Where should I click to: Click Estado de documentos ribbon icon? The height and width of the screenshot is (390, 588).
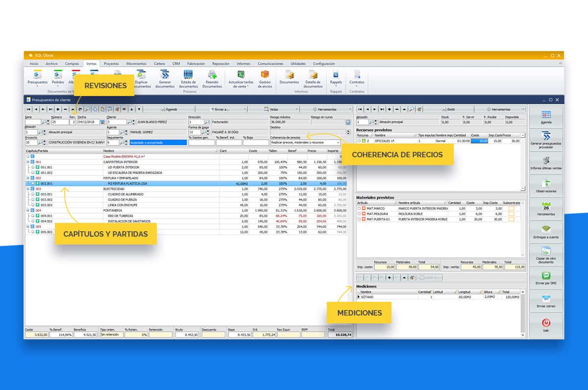(188, 75)
